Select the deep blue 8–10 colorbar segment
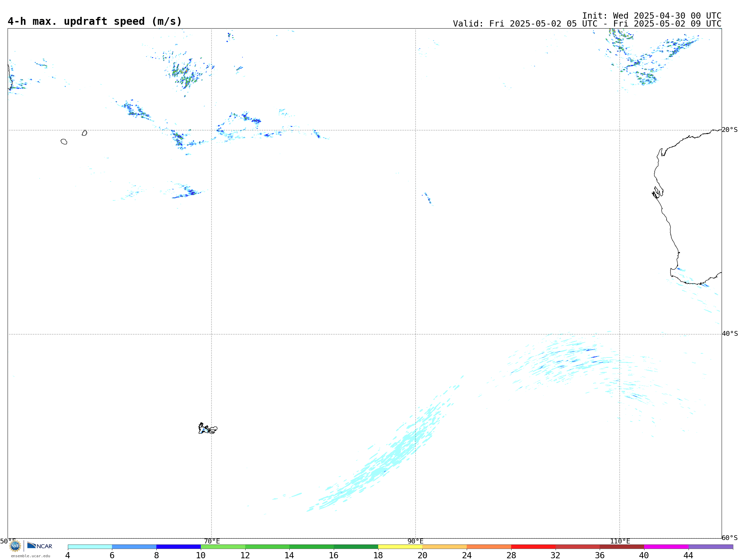Image resolution: width=744 pixels, height=560 pixels. coord(178,547)
